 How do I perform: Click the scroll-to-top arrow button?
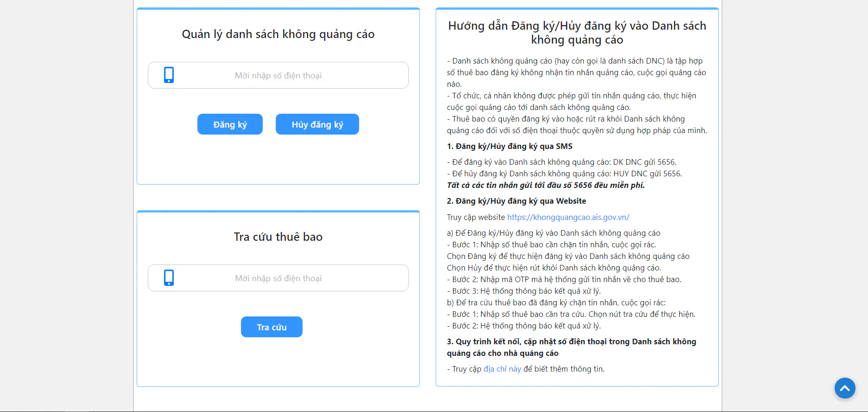point(845,388)
